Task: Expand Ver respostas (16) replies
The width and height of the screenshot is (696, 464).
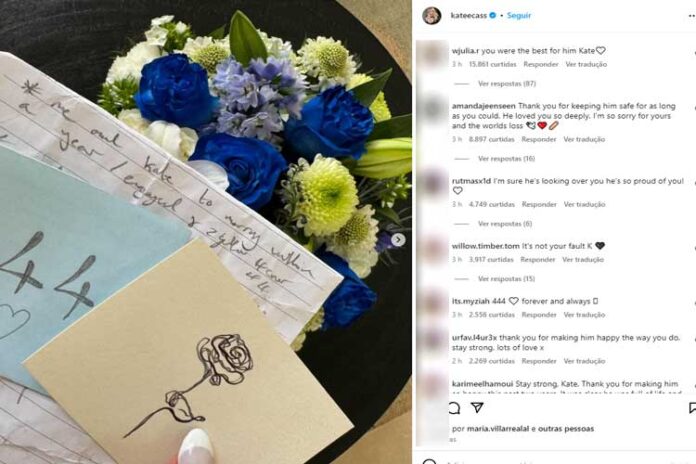Action: coord(506,159)
